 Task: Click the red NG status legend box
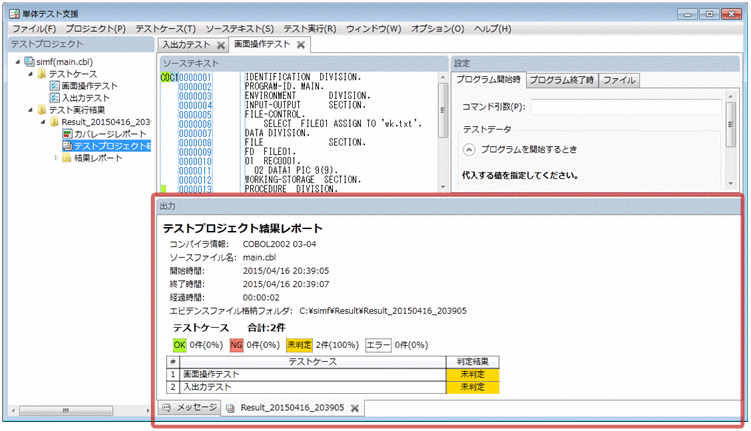click(236, 345)
